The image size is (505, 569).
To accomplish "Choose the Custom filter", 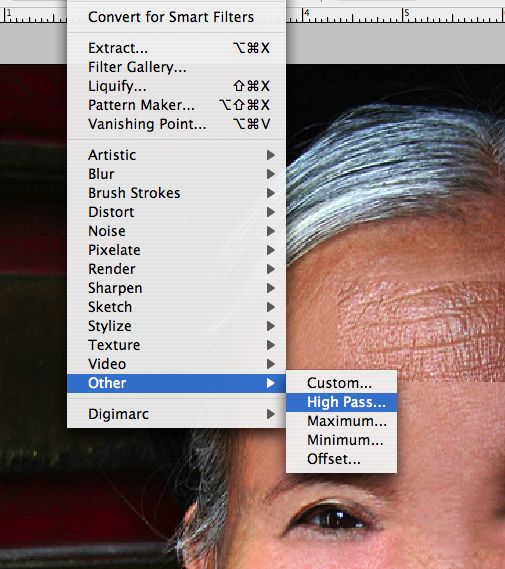I will click(341, 383).
